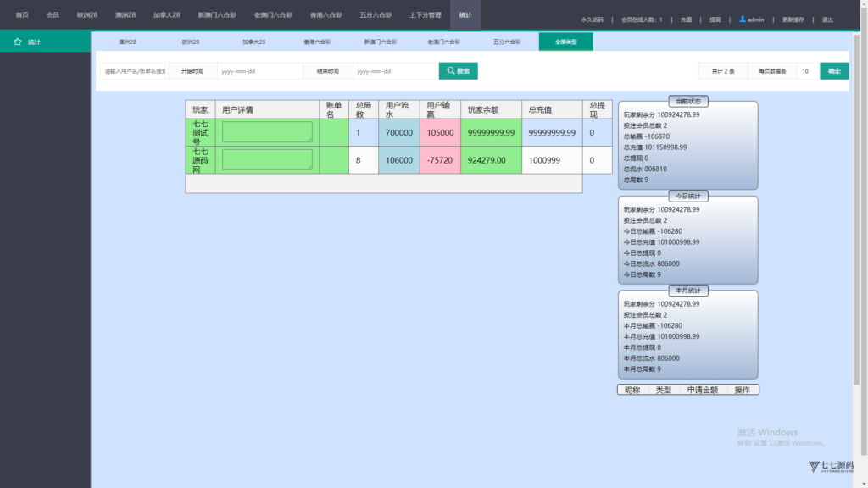Switch to the 加拿大28 sub-tab
868x488 pixels.
pyautogui.click(x=253, y=42)
